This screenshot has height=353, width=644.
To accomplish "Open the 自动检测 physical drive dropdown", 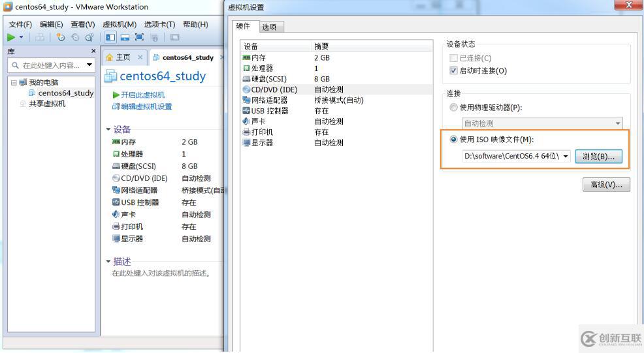I will (x=543, y=123).
